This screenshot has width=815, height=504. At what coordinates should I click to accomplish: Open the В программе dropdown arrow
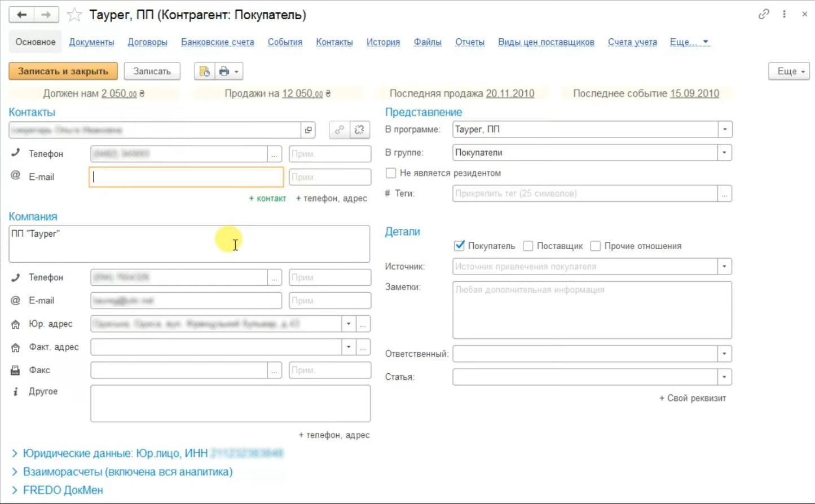[725, 130]
